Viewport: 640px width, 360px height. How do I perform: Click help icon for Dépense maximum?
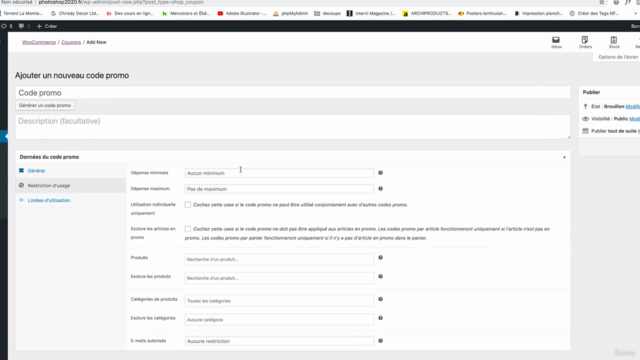coord(380,189)
